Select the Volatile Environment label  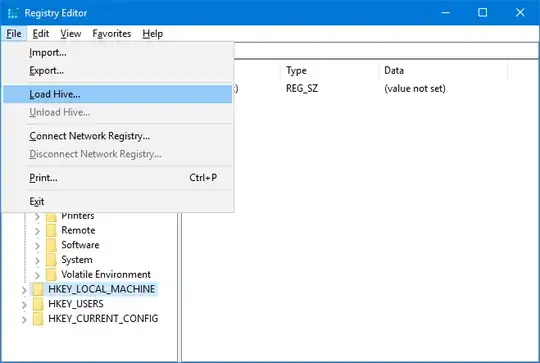[106, 274]
